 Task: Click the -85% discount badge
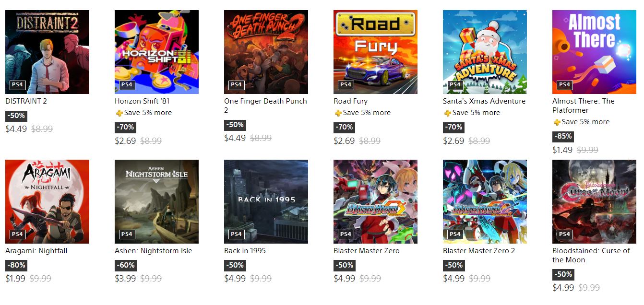click(563, 136)
